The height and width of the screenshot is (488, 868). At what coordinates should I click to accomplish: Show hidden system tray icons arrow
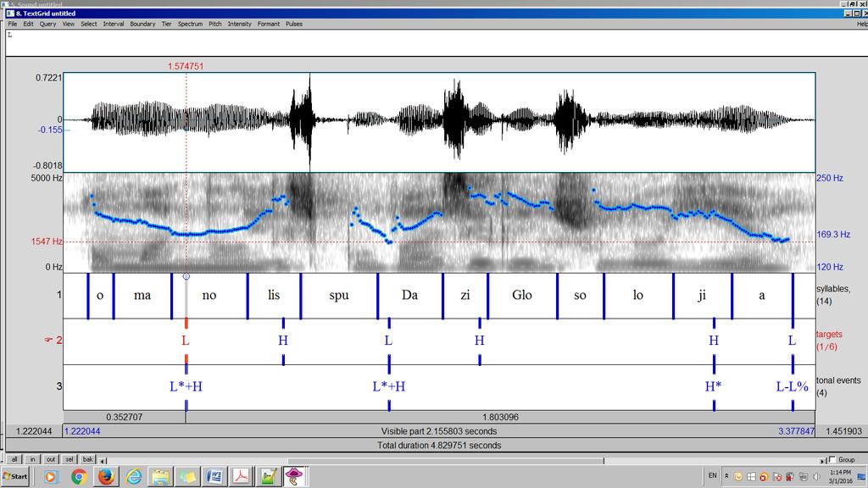point(726,476)
